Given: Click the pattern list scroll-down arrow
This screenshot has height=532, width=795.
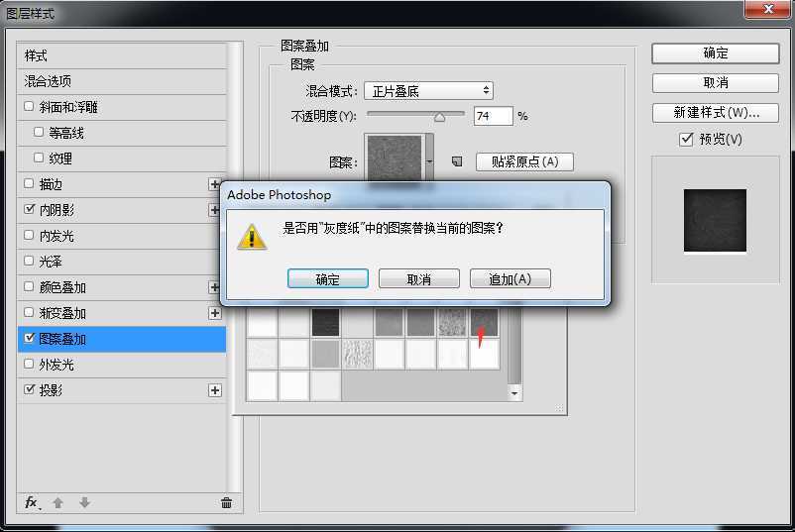Looking at the screenshot, I should [x=514, y=393].
